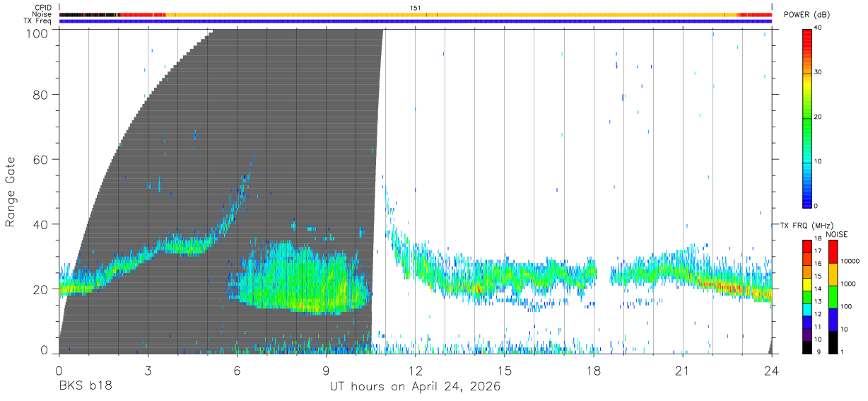Click the CPID value 151

(416, 8)
